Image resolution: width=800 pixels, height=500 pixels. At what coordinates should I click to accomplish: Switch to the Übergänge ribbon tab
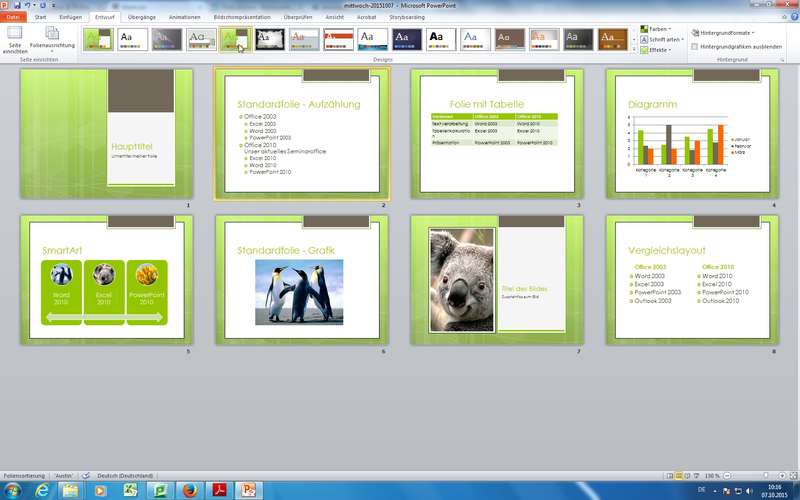(x=141, y=17)
